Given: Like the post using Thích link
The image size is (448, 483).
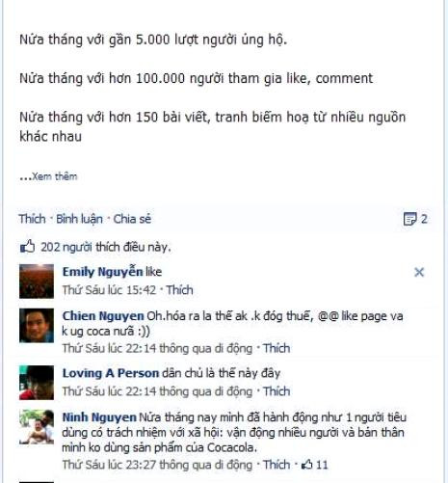Looking at the screenshot, I should point(32,219).
